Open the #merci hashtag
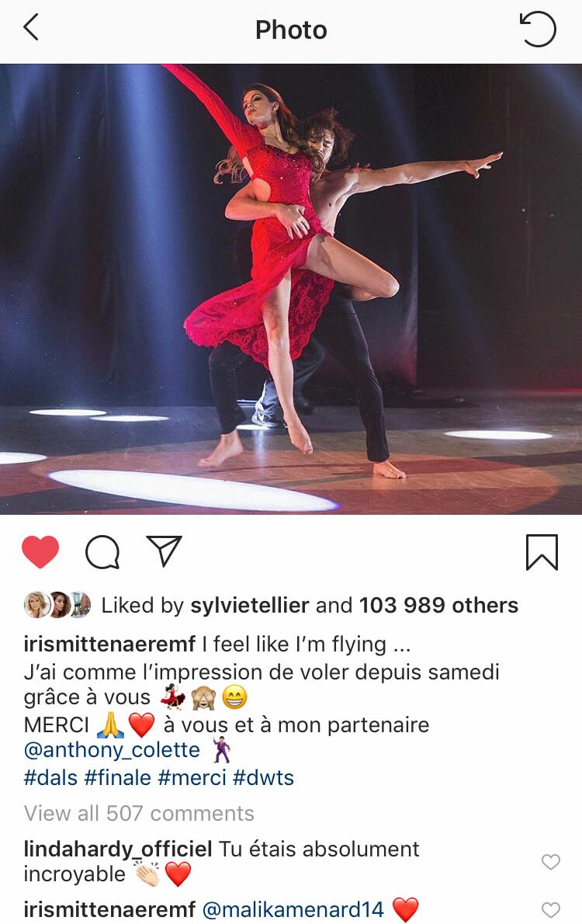 [x=192, y=778]
